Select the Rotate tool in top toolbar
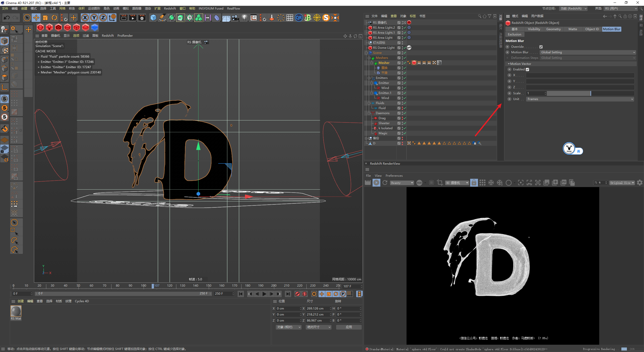 pos(54,18)
